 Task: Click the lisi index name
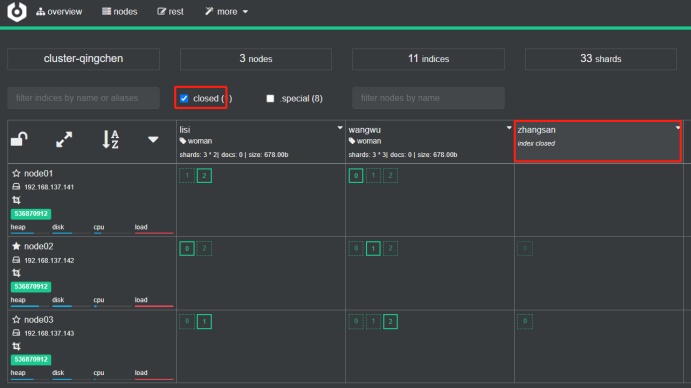185,130
